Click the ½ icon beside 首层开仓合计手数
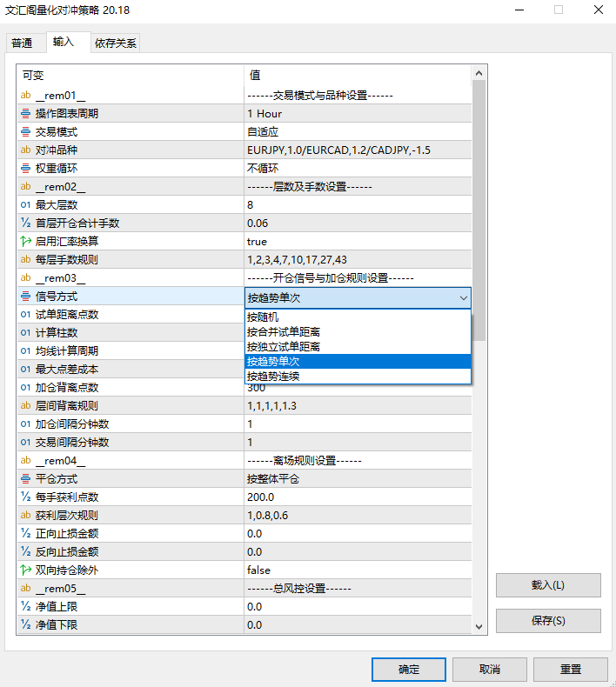Image resolution: width=616 pixels, height=687 pixels. (25, 223)
